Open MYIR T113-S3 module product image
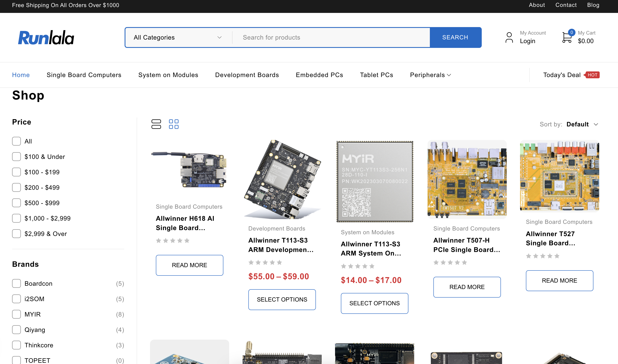The width and height of the screenshot is (618, 364). point(375,182)
